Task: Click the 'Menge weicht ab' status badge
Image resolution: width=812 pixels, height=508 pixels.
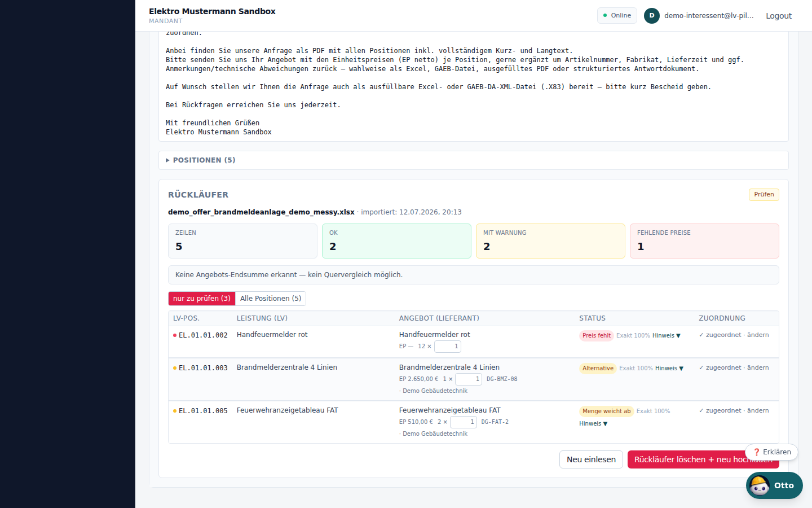Action: (x=606, y=411)
